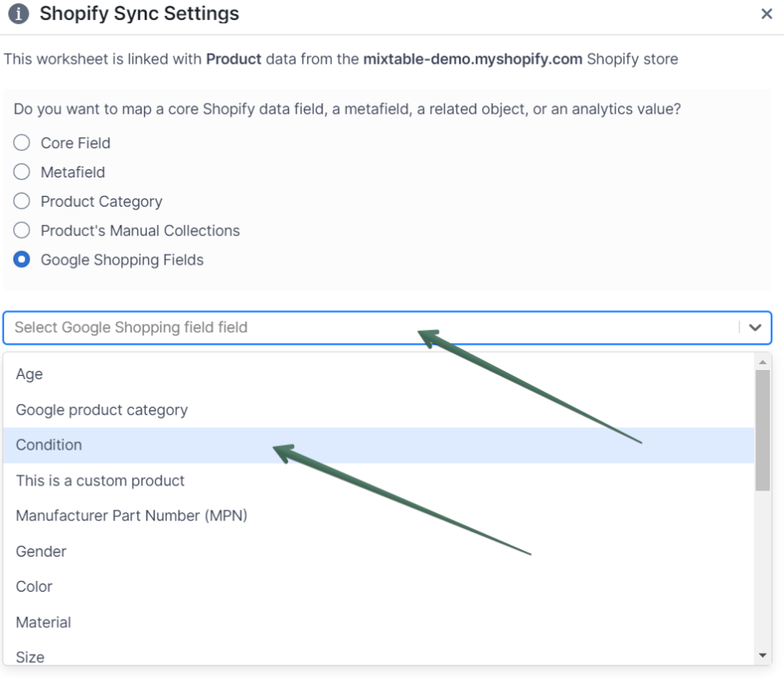Select the Product Category radio button
The width and height of the screenshot is (784, 678).
coord(22,202)
